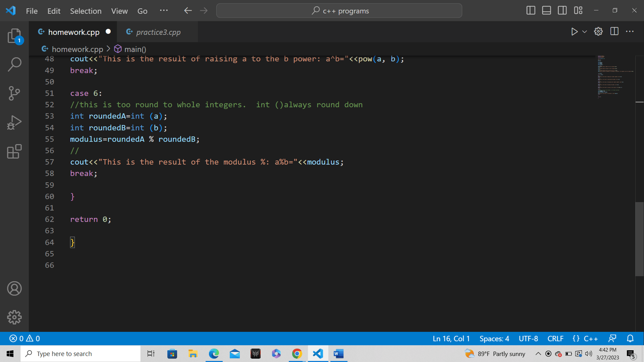Expand hidden menus with the ellipsis

click(164, 11)
